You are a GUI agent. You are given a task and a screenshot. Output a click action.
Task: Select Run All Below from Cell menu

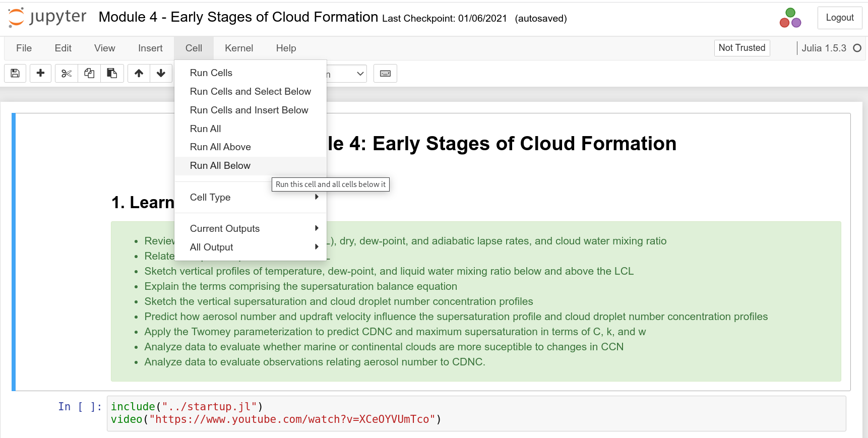click(220, 166)
